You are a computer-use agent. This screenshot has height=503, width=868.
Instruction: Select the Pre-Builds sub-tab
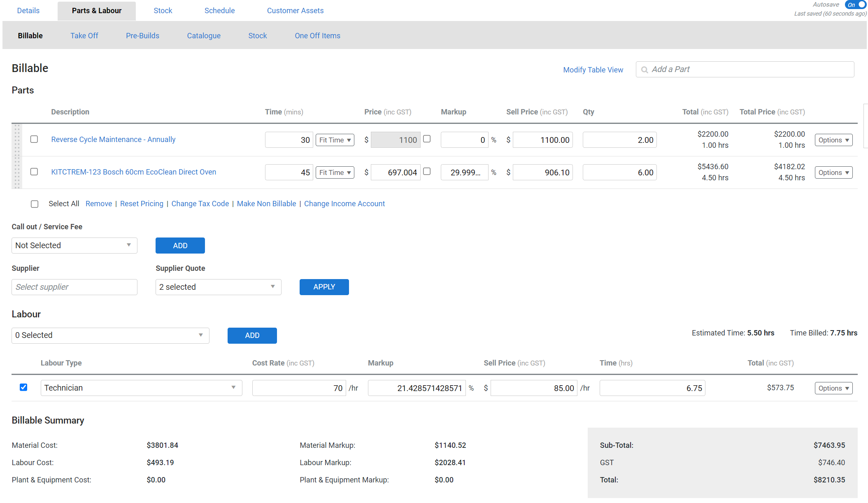(x=142, y=36)
